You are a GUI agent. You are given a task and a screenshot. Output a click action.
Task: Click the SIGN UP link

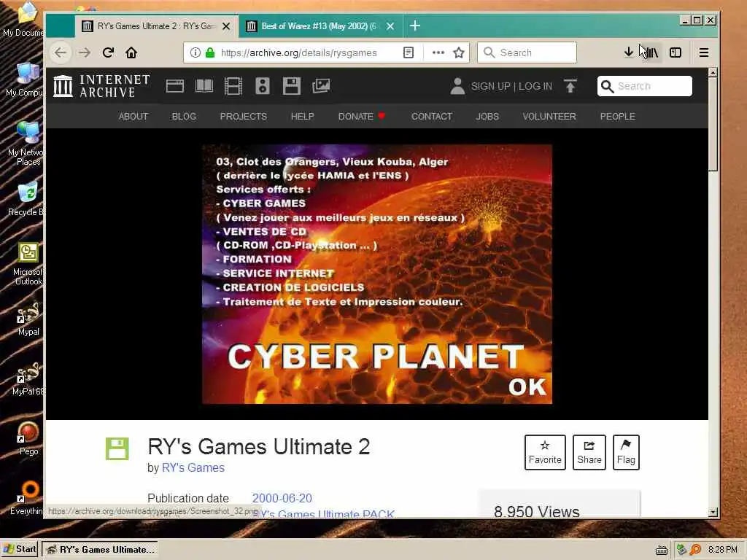click(x=490, y=86)
